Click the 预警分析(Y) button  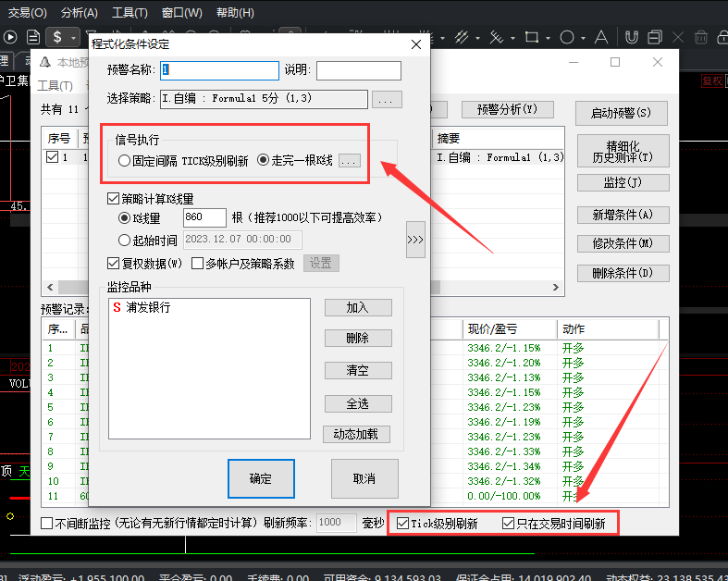508,109
